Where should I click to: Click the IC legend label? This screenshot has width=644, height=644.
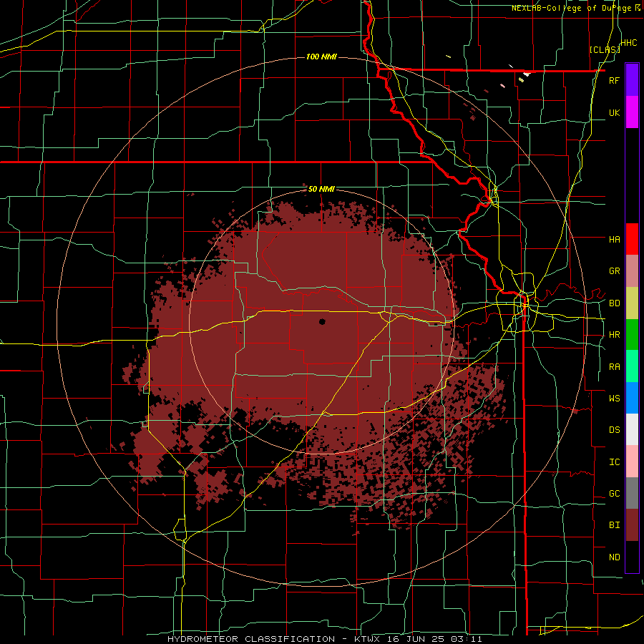coord(614,462)
